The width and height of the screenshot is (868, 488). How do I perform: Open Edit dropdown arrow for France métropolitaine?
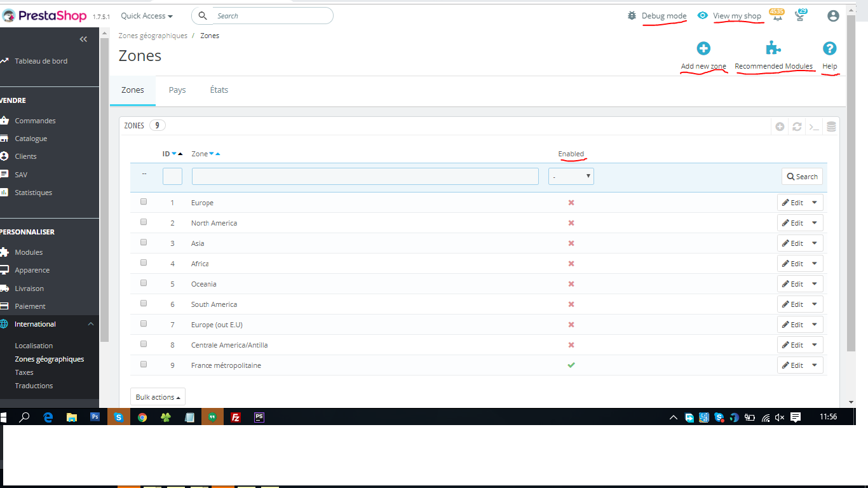pyautogui.click(x=815, y=365)
